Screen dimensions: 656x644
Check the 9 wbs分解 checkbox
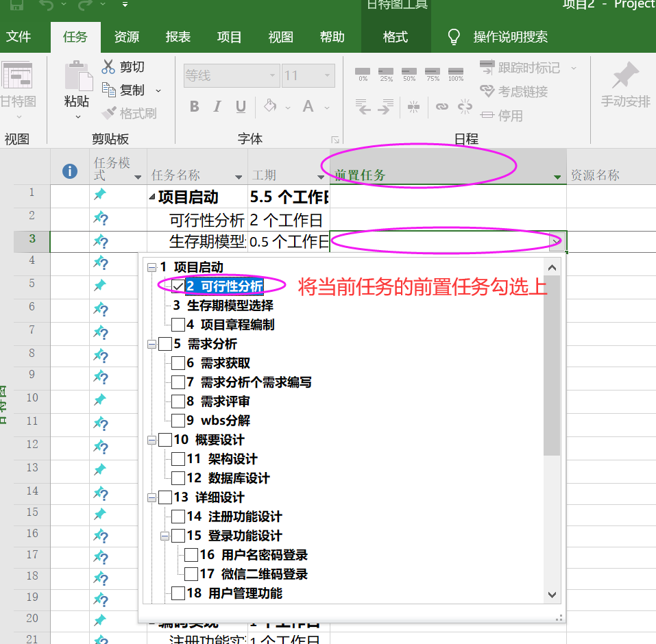(178, 420)
